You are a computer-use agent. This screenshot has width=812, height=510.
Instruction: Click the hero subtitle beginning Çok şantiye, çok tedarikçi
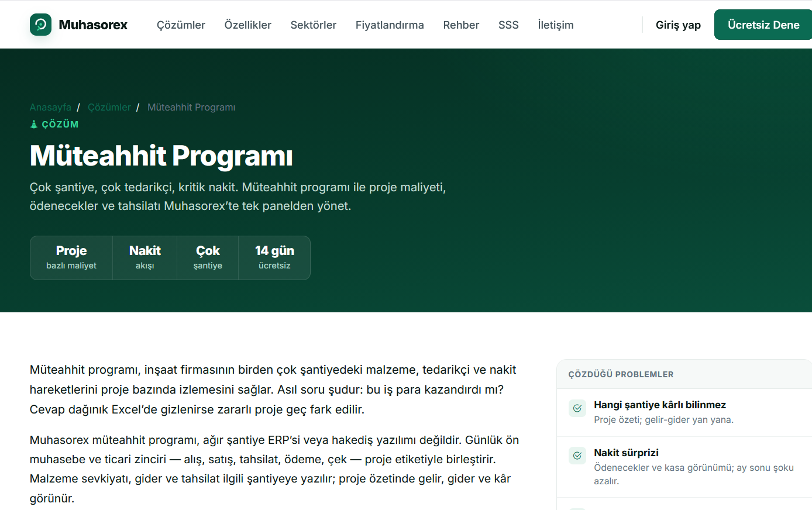[x=238, y=197]
